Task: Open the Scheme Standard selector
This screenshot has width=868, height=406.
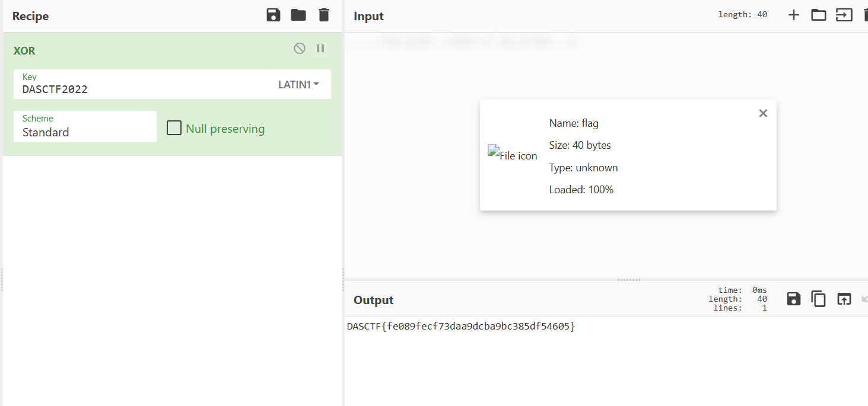Action: tap(85, 126)
